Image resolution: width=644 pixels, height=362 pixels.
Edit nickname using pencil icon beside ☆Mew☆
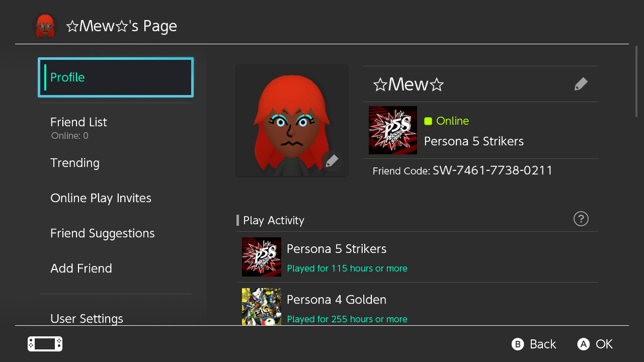coord(581,84)
